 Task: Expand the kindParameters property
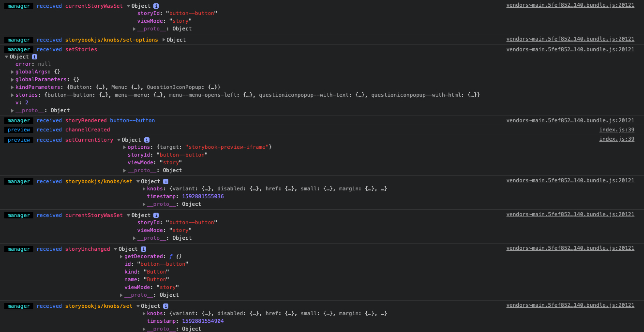pyautogui.click(x=12, y=87)
